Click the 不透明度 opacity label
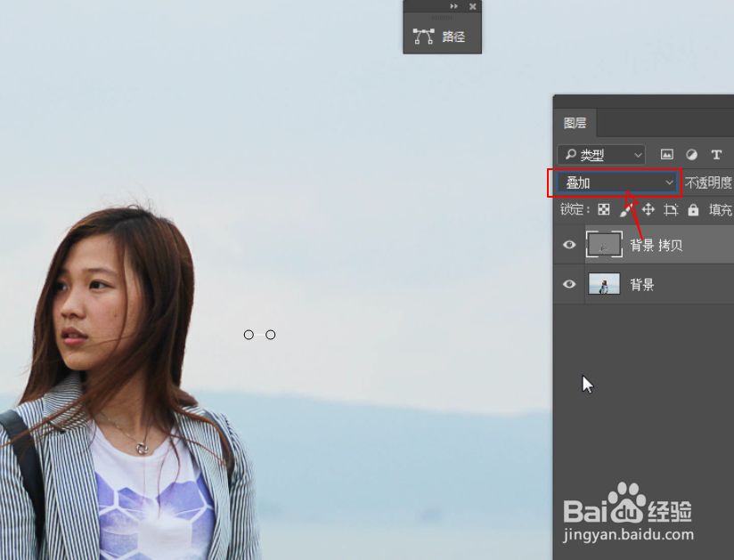The width and height of the screenshot is (734, 560). 708,183
